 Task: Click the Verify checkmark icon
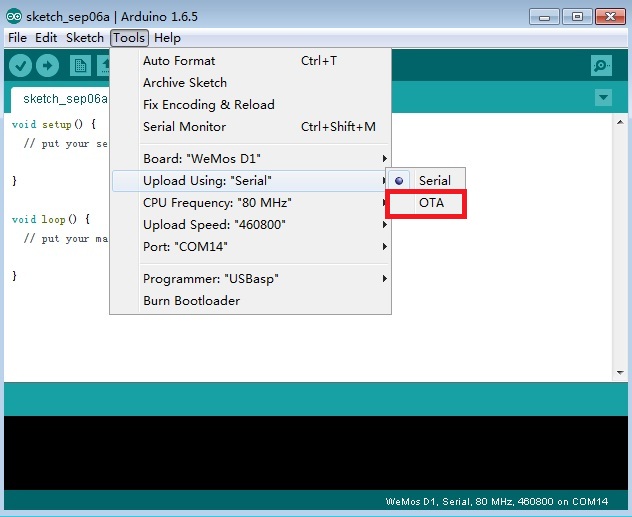(20, 66)
